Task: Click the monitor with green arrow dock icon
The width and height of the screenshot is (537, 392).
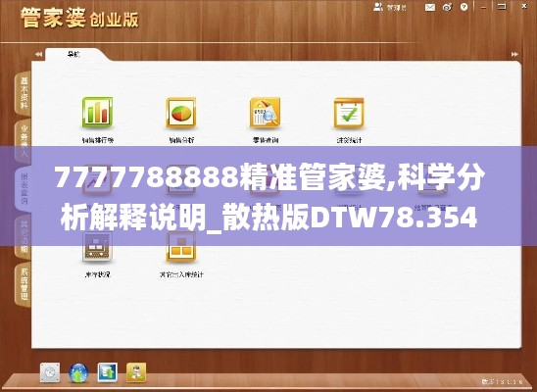Action: [x=107, y=372]
